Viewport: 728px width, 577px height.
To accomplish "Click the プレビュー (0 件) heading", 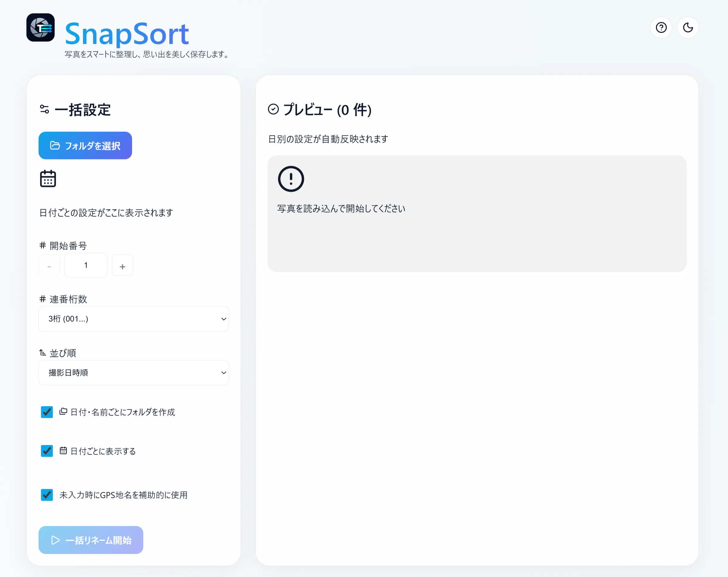I will pyautogui.click(x=327, y=110).
